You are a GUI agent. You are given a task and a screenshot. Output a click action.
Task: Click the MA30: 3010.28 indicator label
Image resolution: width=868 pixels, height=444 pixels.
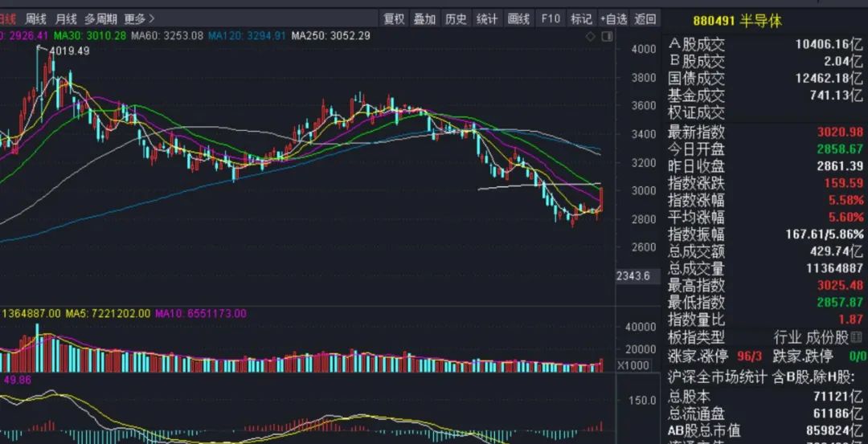(90, 36)
